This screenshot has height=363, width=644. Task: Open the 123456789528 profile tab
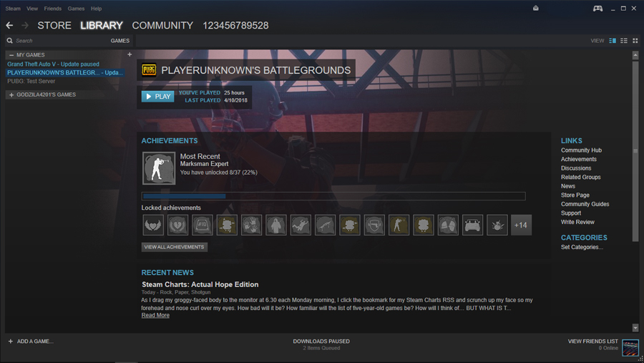click(235, 26)
